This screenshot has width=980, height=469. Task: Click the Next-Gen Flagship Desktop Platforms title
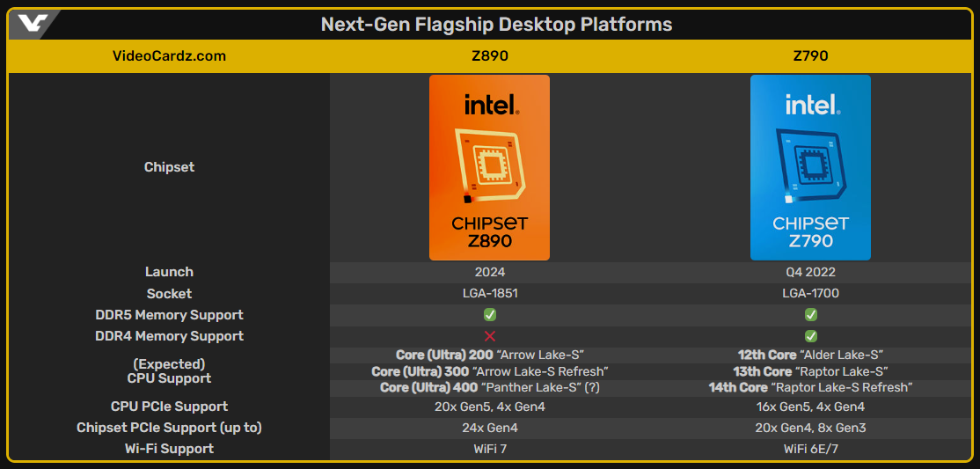[496, 25]
